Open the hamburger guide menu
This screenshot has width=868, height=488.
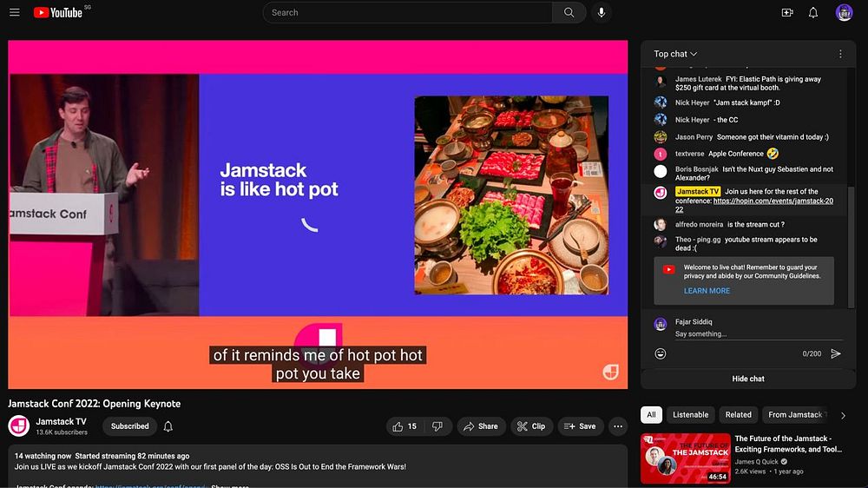click(x=15, y=12)
